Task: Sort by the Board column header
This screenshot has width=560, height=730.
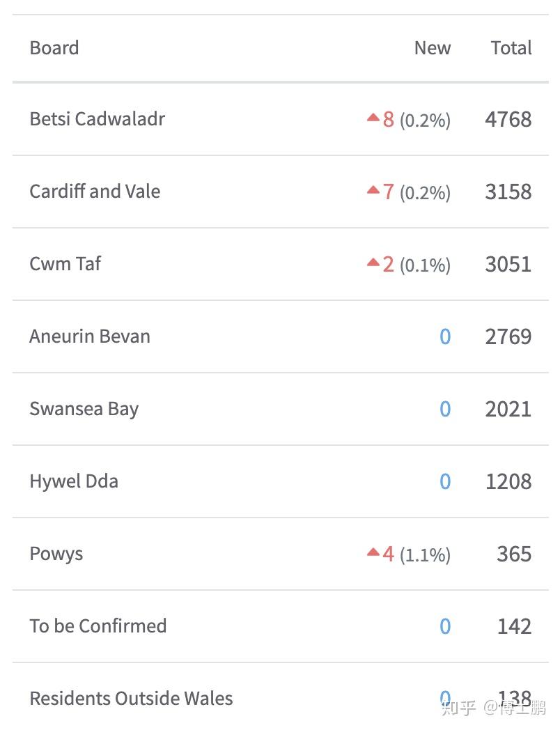Action: click(54, 48)
